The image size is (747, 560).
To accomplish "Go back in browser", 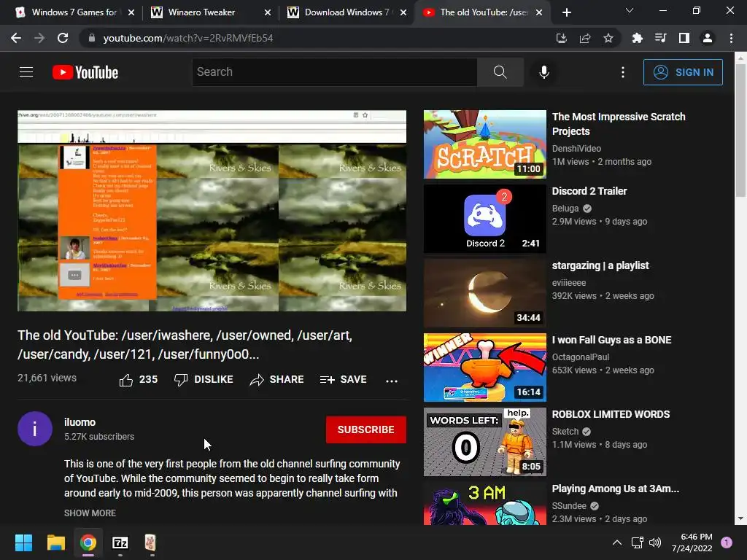I will click(16, 38).
